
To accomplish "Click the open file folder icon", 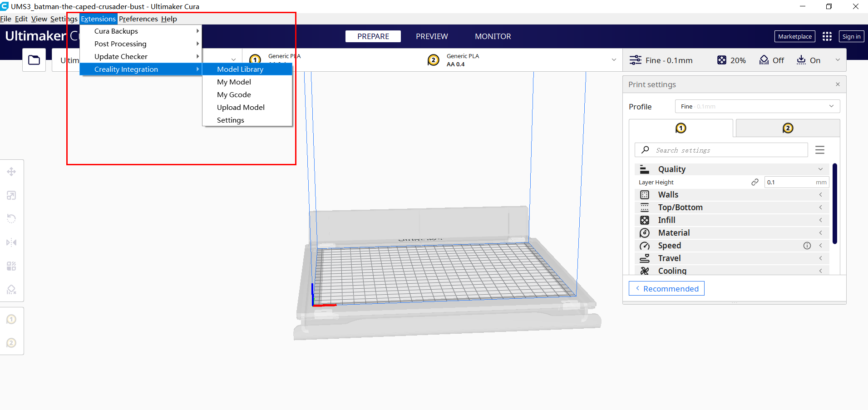I will click(x=34, y=60).
